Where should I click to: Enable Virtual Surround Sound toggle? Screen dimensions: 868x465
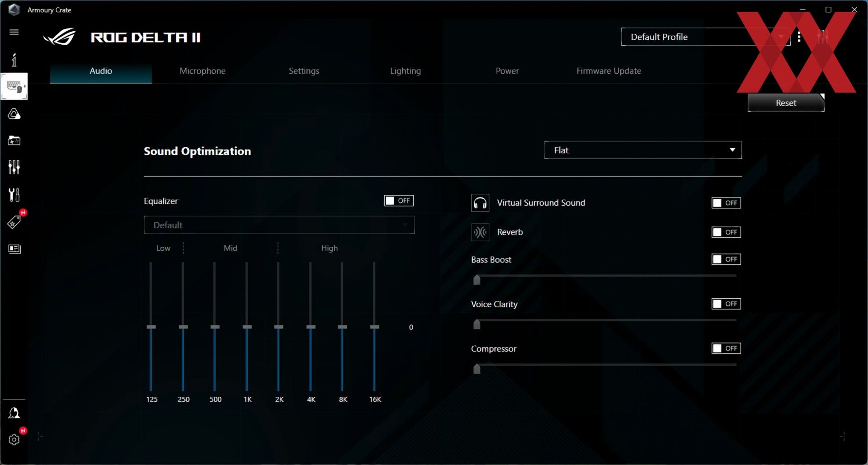click(726, 203)
